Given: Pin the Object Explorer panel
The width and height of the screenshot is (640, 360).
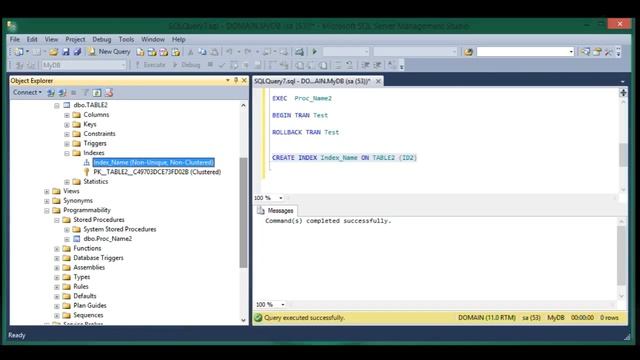Looking at the screenshot, I should click(236, 80).
